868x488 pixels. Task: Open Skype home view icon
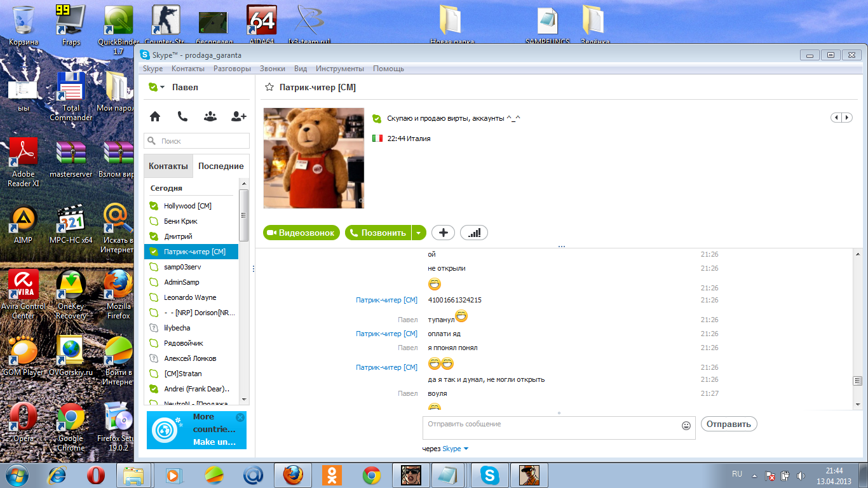(154, 116)
